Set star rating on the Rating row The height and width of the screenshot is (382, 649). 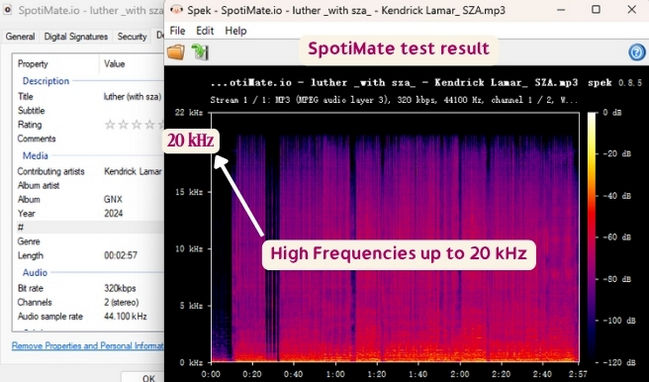pyautogui.click(x=134, y=125)
